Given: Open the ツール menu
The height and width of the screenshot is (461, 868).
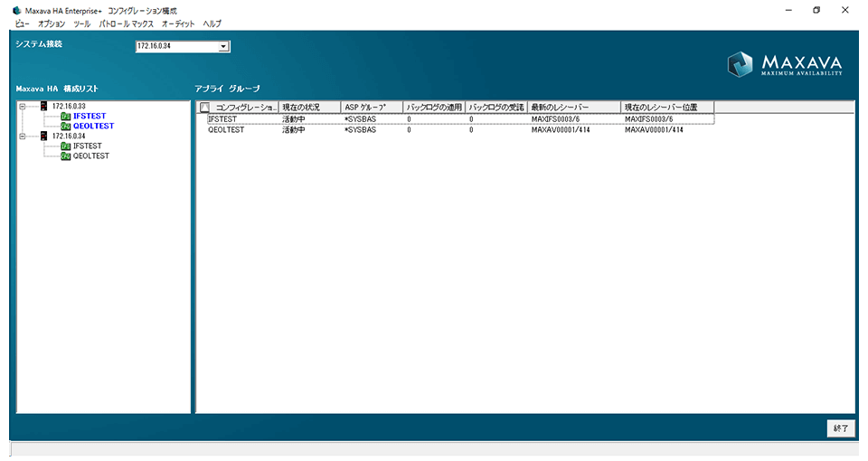Looking at the screenshot, I should click(x=82, y=24).
